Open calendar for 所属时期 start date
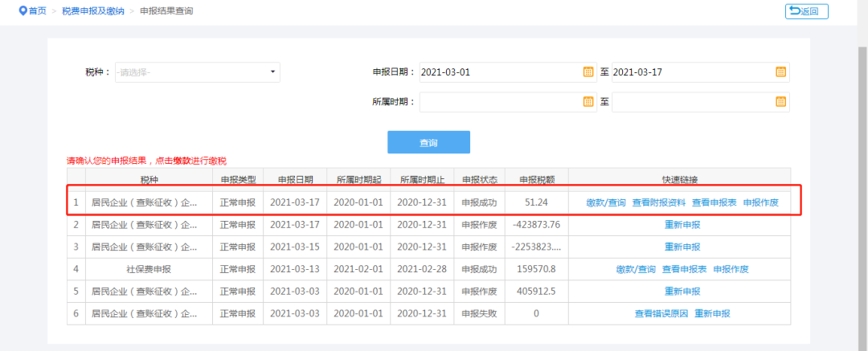868x351 pixels. click(x=588, y=102)
